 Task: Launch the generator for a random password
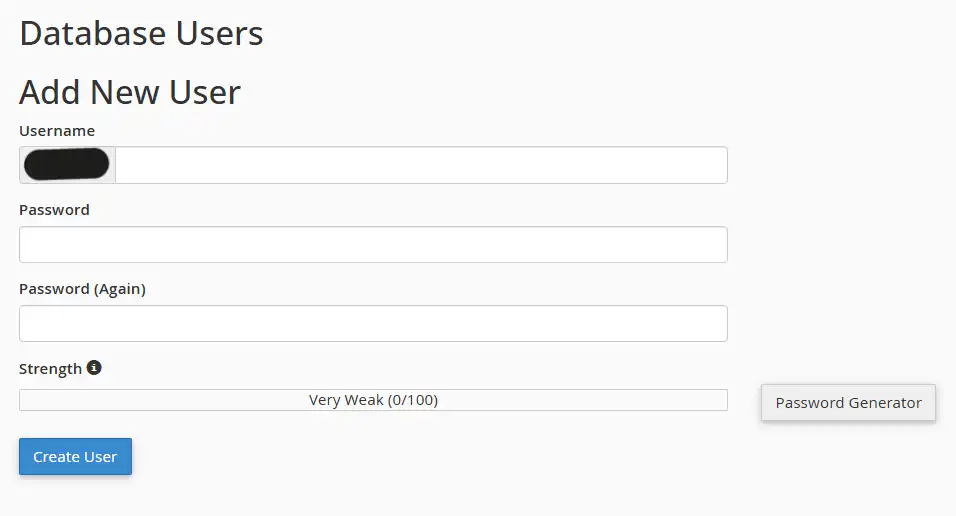pos(848,403)
